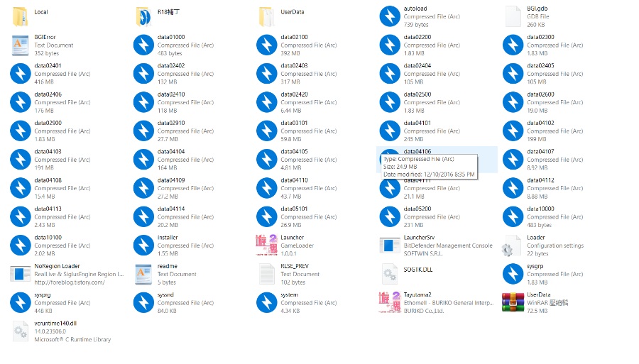The image size is (639, 364).
Task: Click the file name data04112
Action: point(541,180)
